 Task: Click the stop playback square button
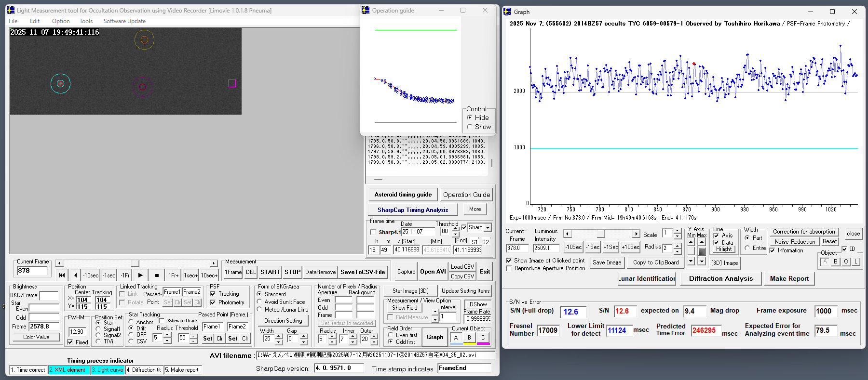[157, 275]
